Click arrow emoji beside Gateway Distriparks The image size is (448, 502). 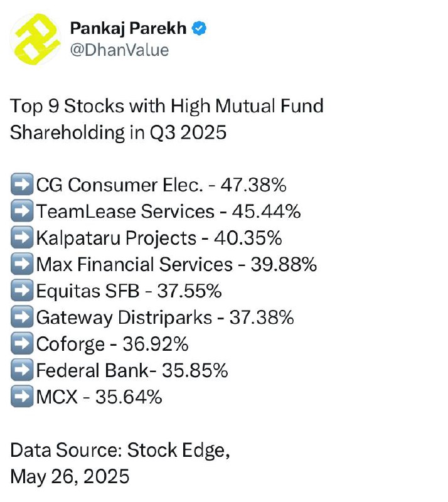coord(22,317)
